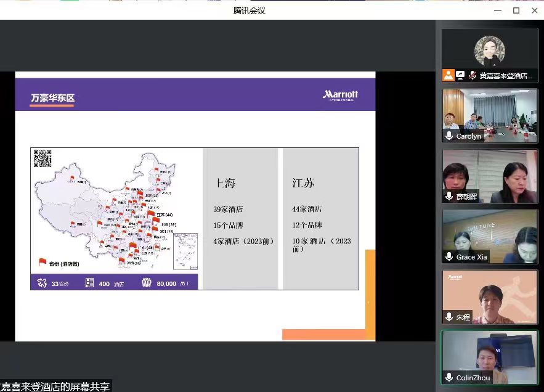The height and width of the screenshot is (392, 544).
Task: Maximize the 腾讯会议 window
Action: [x=516, y=10]
